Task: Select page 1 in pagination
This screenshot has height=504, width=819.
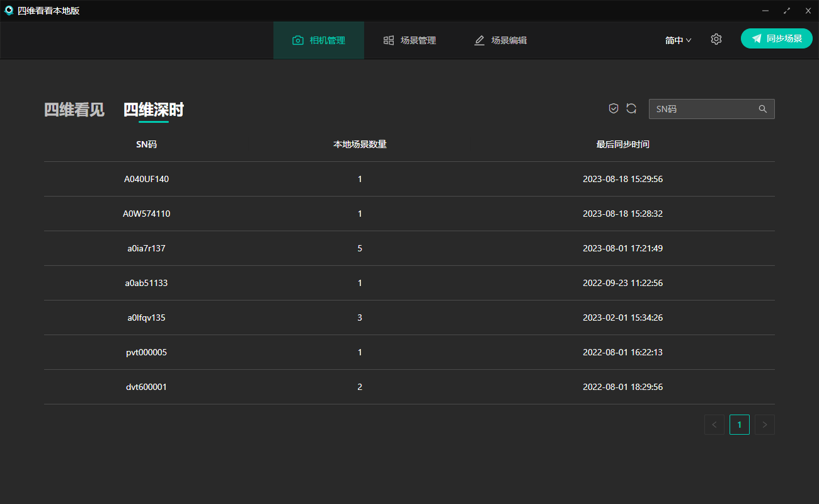Action: tap(740, 425)
